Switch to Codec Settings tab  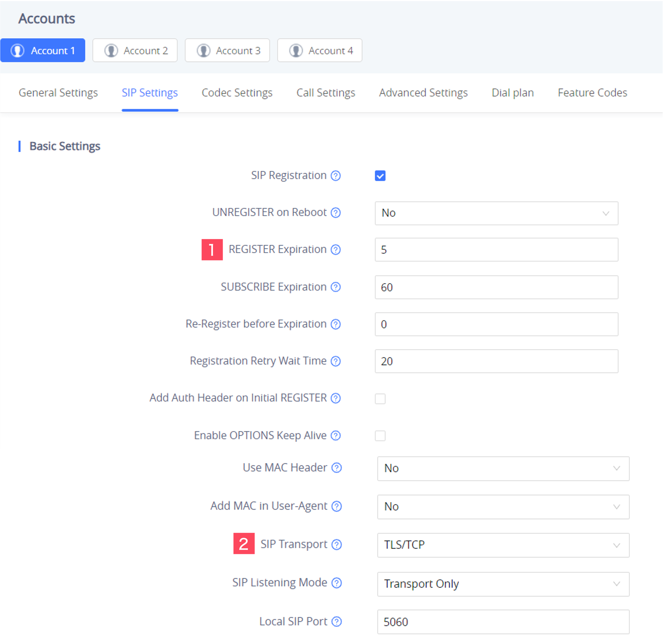point(237,93)
